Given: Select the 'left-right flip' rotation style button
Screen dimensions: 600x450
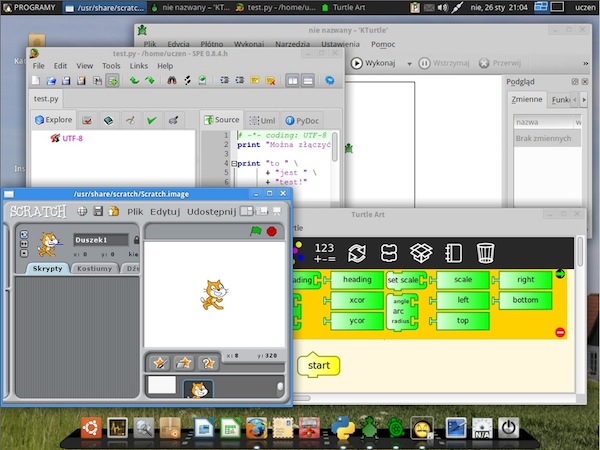Looking at the screenshot, I should [24, 244].
